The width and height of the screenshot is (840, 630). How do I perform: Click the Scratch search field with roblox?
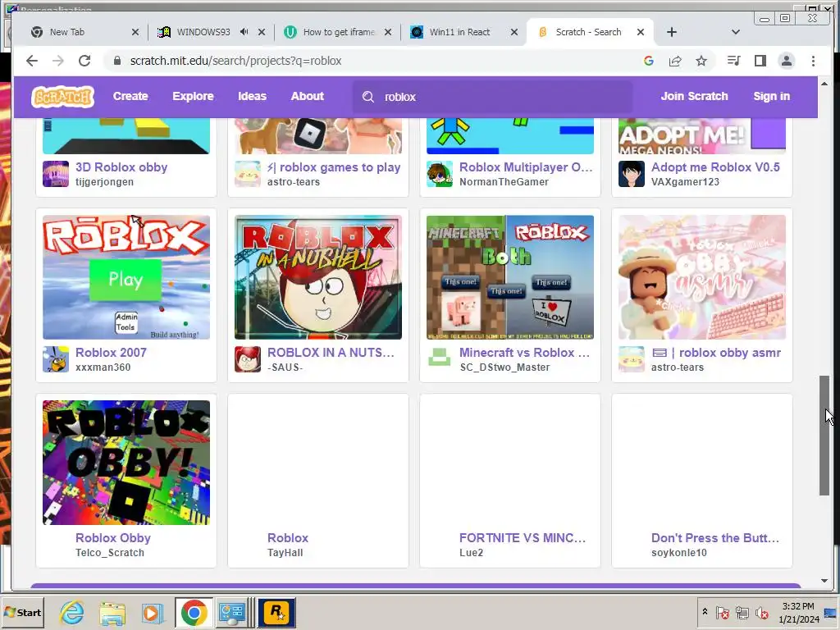pyautogui.click(x=492, y=97)
